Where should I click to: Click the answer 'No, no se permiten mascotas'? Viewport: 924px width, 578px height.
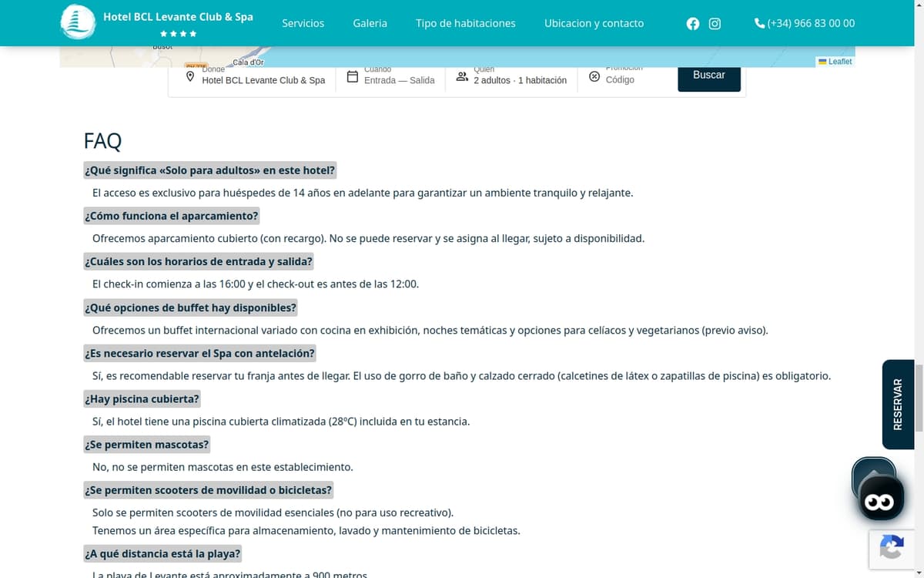pos(223,467)
